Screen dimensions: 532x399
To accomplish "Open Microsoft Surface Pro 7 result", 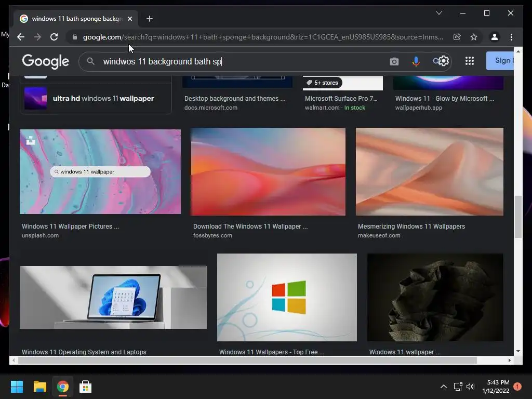I will click(341, 98).
